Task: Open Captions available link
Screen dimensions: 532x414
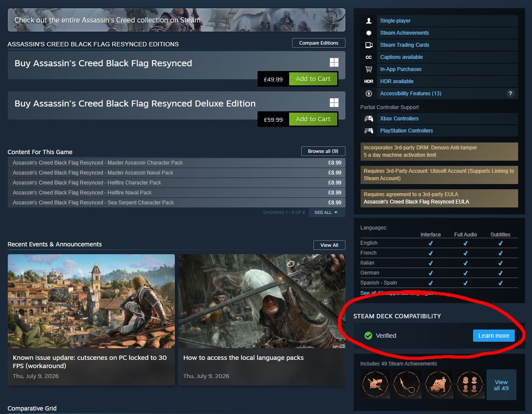Action: (401, 57)
